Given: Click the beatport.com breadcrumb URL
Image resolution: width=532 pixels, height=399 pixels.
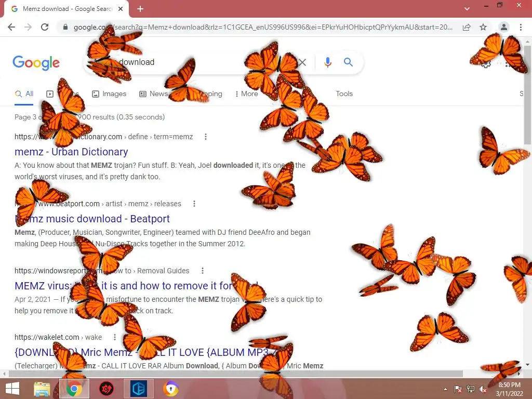Looking at the screenshot, I should point(98,204).
